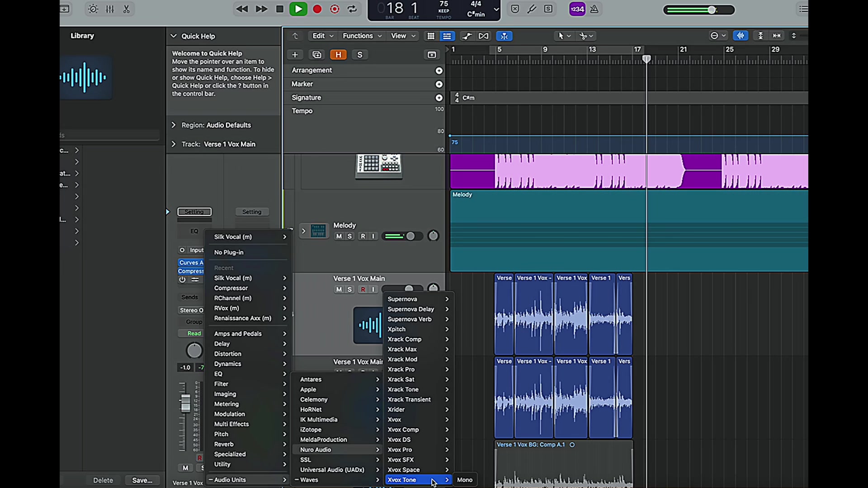The height and width of the screenshot is (488, 868).
Task: Click the Delete button in Library
Action: (x=103, y=480)
